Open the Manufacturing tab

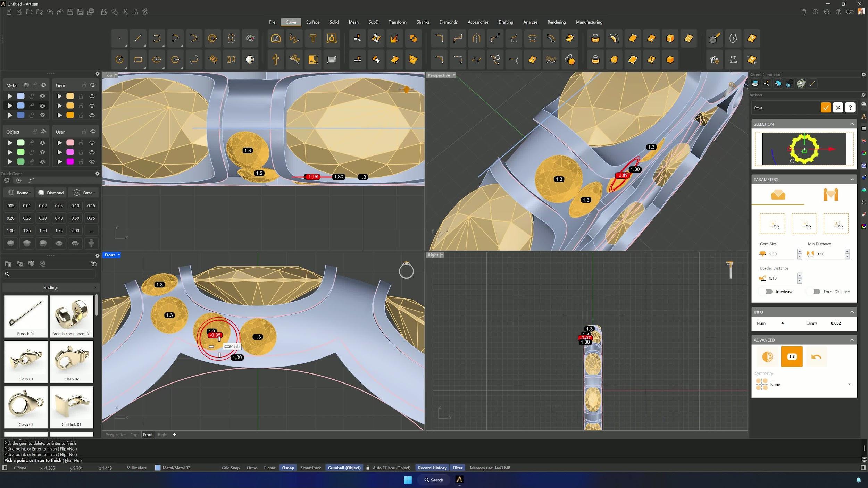(x=589, y=22)
